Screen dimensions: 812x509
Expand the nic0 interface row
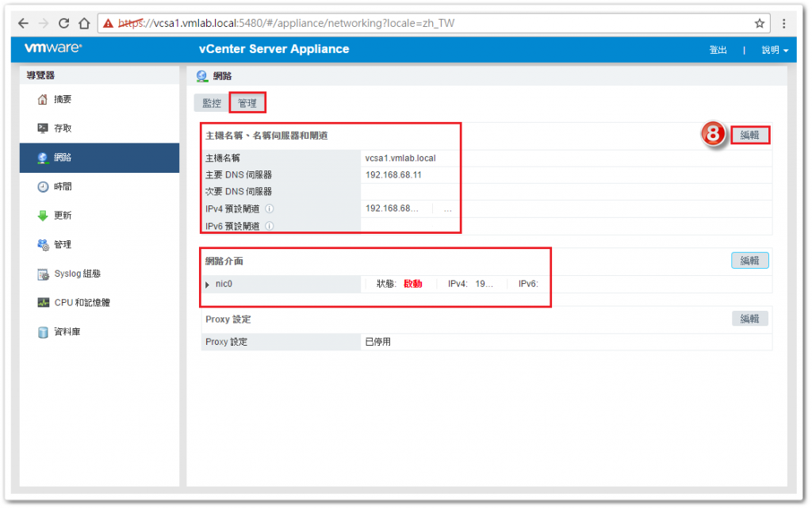208,285
